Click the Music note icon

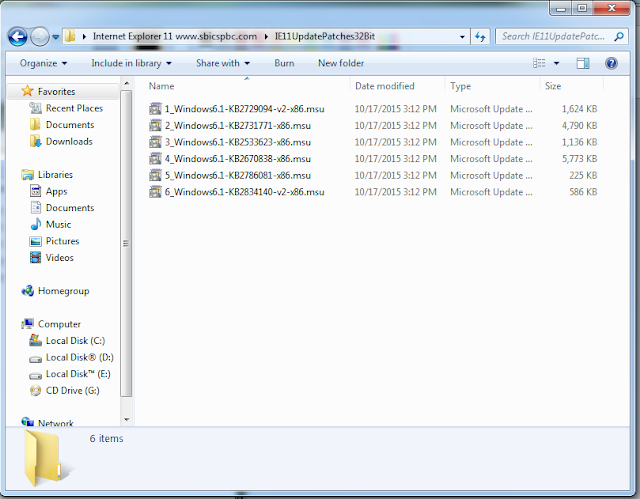36,224
